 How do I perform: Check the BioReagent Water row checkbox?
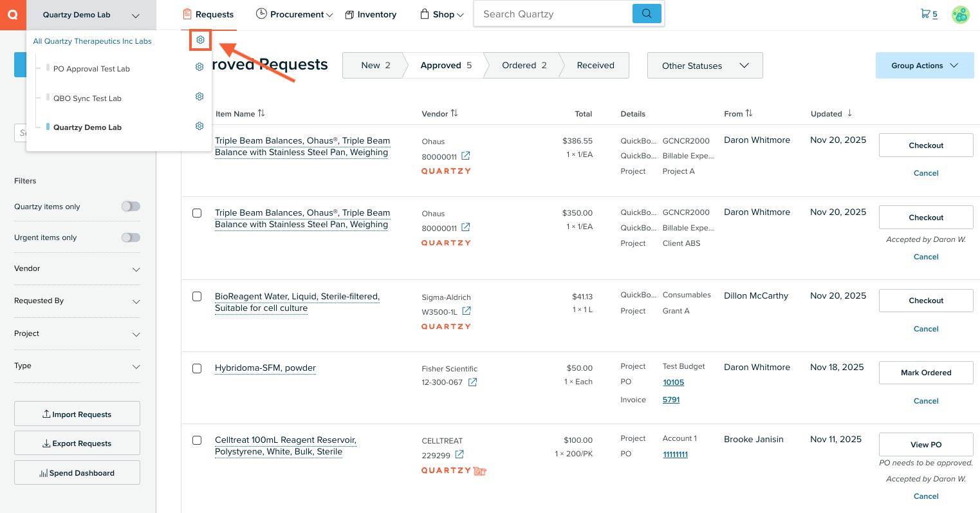pyautogui.click(x=197, y=297)
